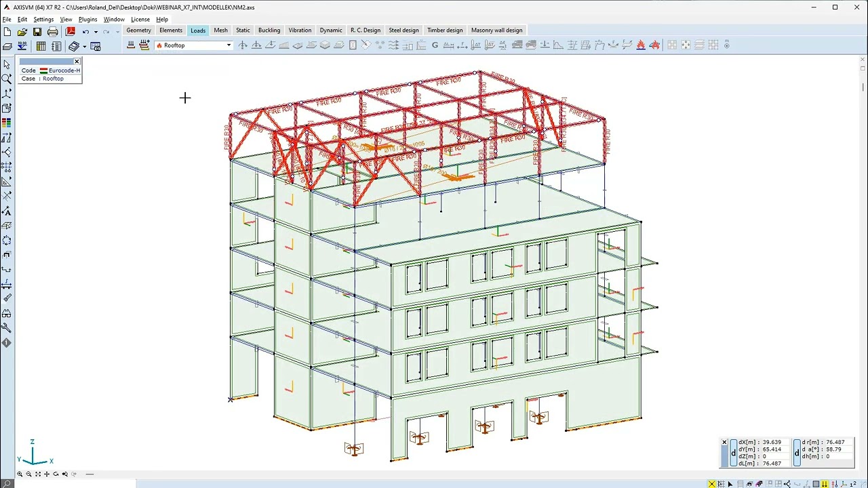Image resolution: width=868 pixels, height=488 pixels.
Task: Open the Rooftop load case dropdown
Action: [x=194, y=45]
